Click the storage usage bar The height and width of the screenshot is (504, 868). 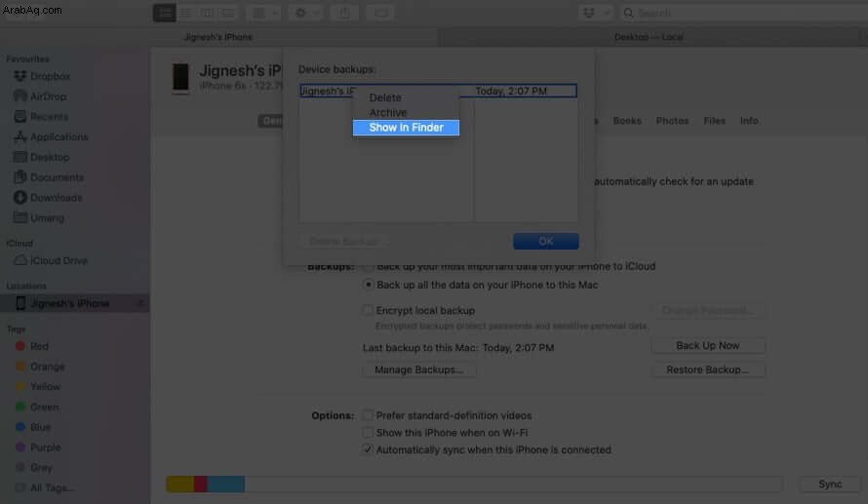474,485
